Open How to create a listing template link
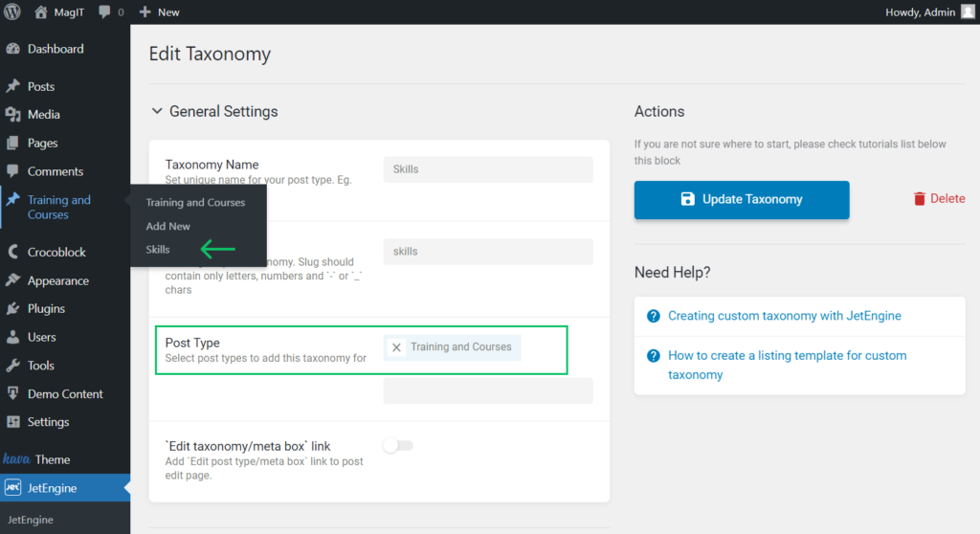Image resolution: width=980 pixels, height=534 pixels. point(788,366)
